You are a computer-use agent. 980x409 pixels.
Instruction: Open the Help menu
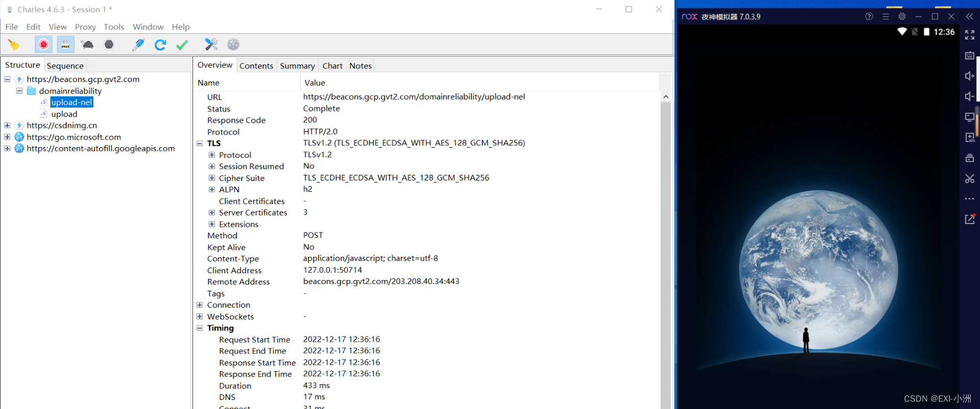coord(181,27)
